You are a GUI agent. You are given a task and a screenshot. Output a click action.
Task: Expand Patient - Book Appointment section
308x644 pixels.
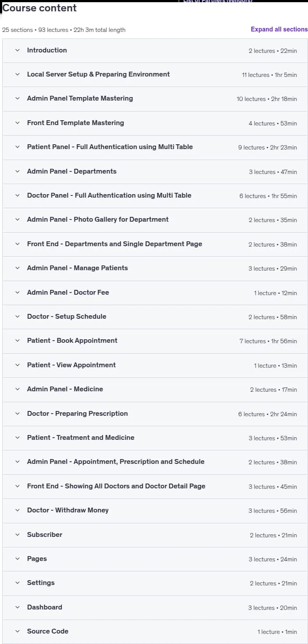coord(155,341)
